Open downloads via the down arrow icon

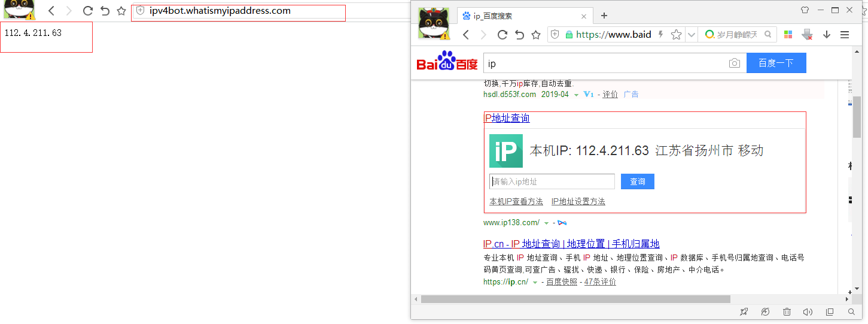[x=827, y=35]
